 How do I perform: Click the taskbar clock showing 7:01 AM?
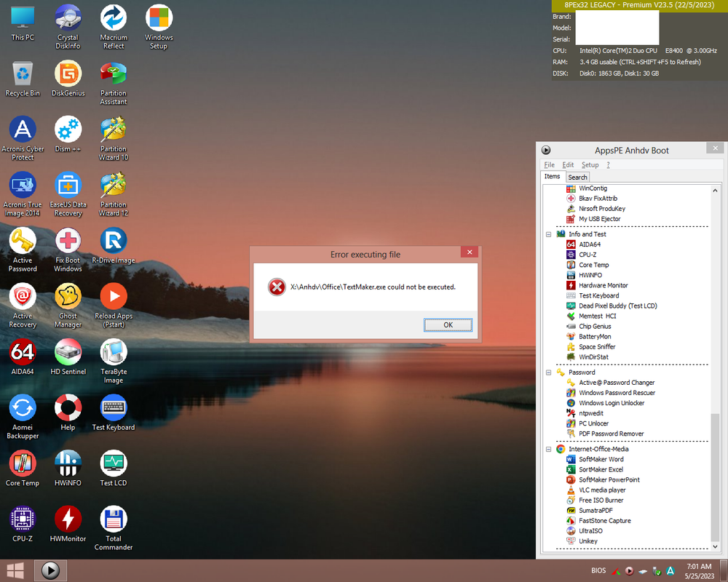(699, 571)
